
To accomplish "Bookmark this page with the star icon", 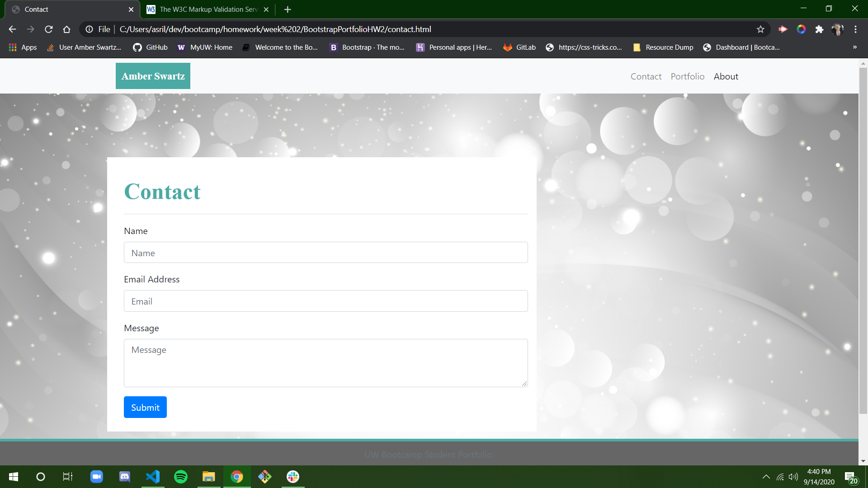I will [x=760, y=29].
